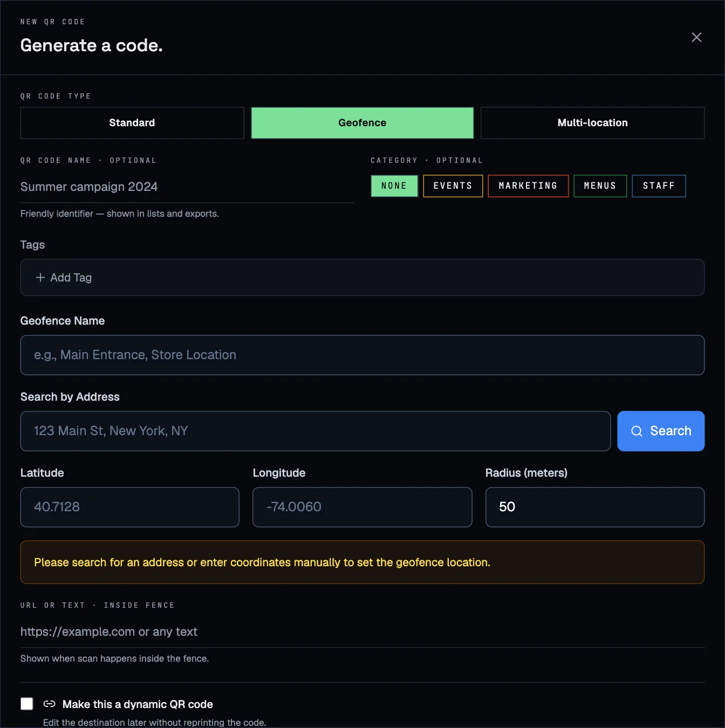Select the Geofence QR code type
Viewport: 725px width, 728px height.
click(x=362, y=123)
